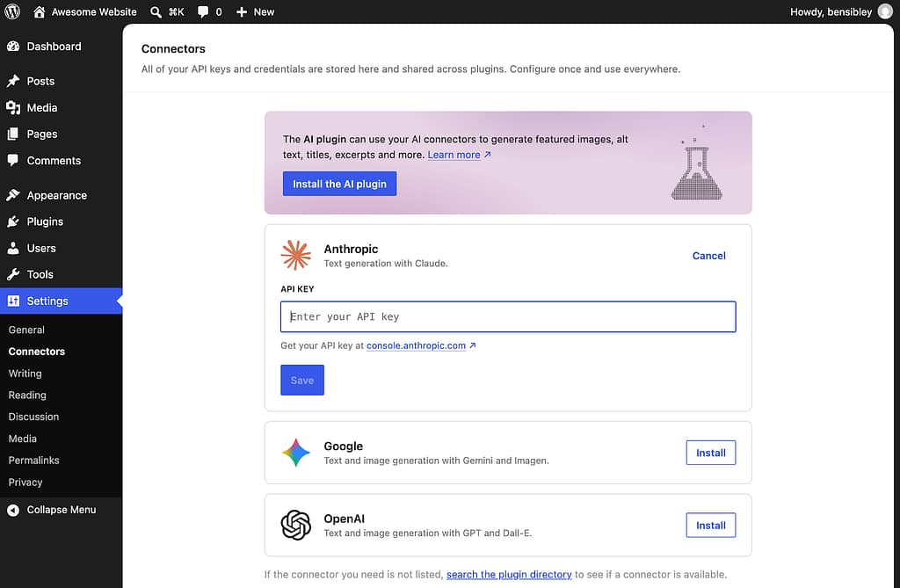
Task: Click the Media library icon in sidebar
Action: 13,107
